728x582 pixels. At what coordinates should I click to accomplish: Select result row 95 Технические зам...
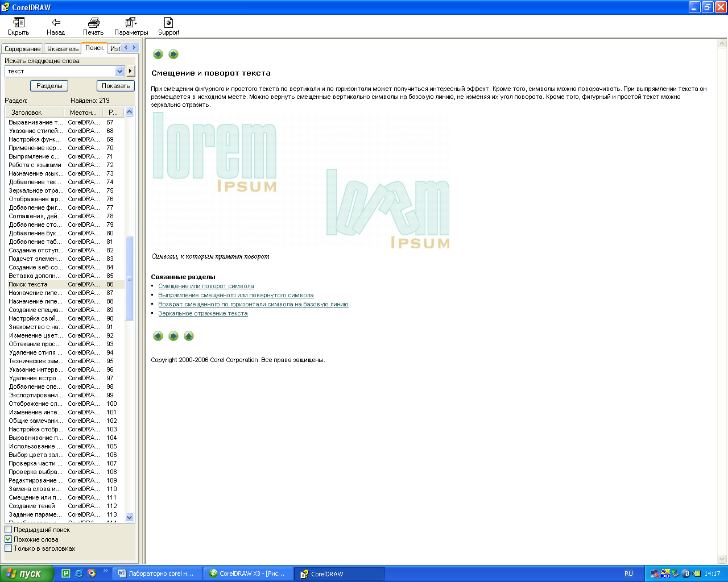point(65,361)
